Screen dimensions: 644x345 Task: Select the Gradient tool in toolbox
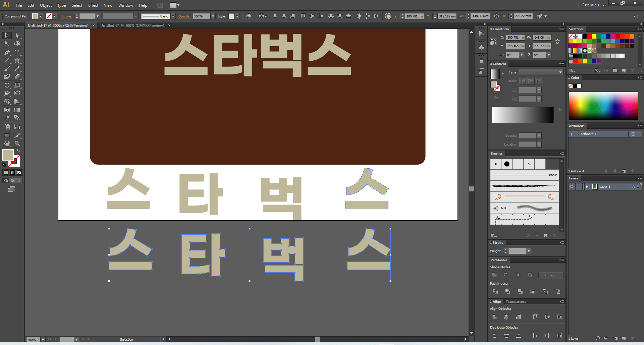17,110
